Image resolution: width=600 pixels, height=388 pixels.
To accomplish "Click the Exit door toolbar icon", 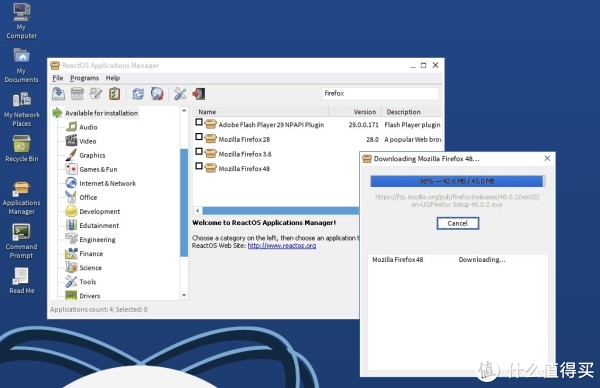I will (199, 93).
